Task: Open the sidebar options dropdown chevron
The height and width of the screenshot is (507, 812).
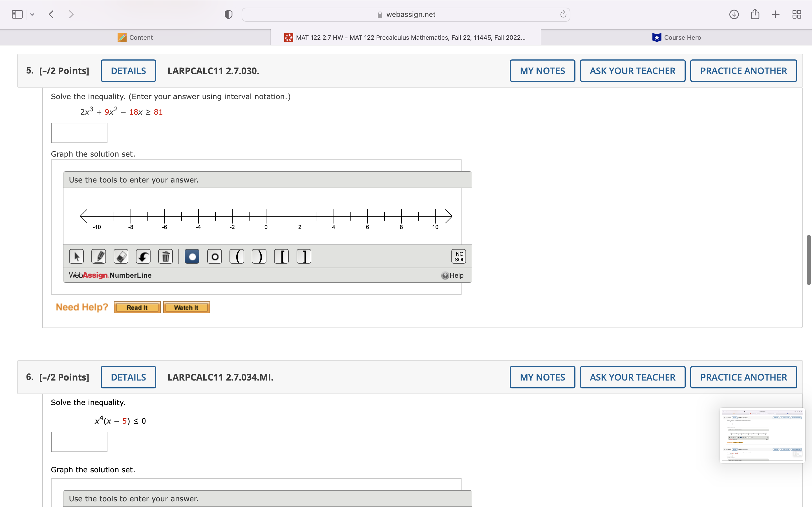Action: click(x=32, y=14)
